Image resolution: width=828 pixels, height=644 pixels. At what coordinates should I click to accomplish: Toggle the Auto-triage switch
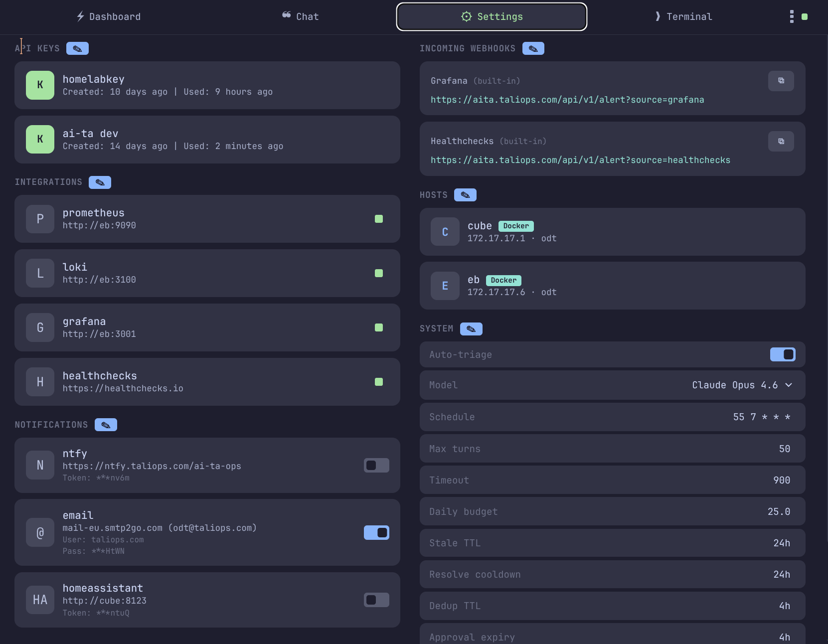(x=783, y=354)
